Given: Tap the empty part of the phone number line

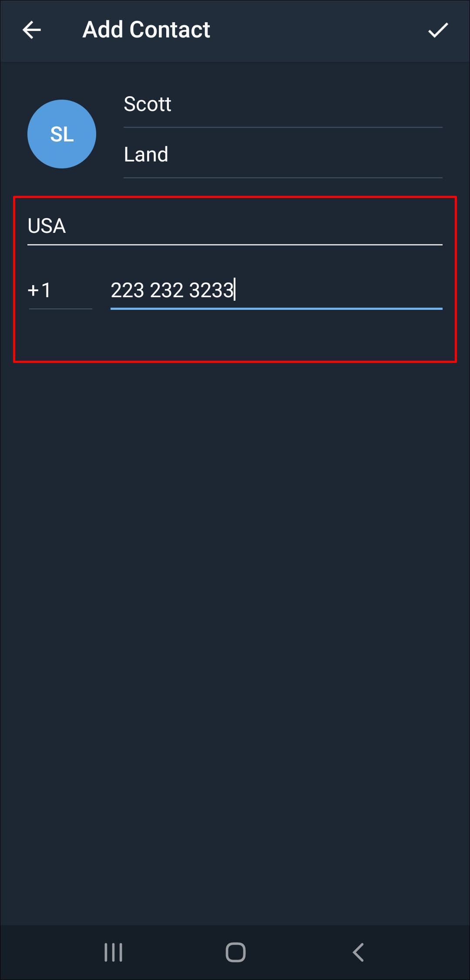Looking at the screenshot, I should (339, 290).
